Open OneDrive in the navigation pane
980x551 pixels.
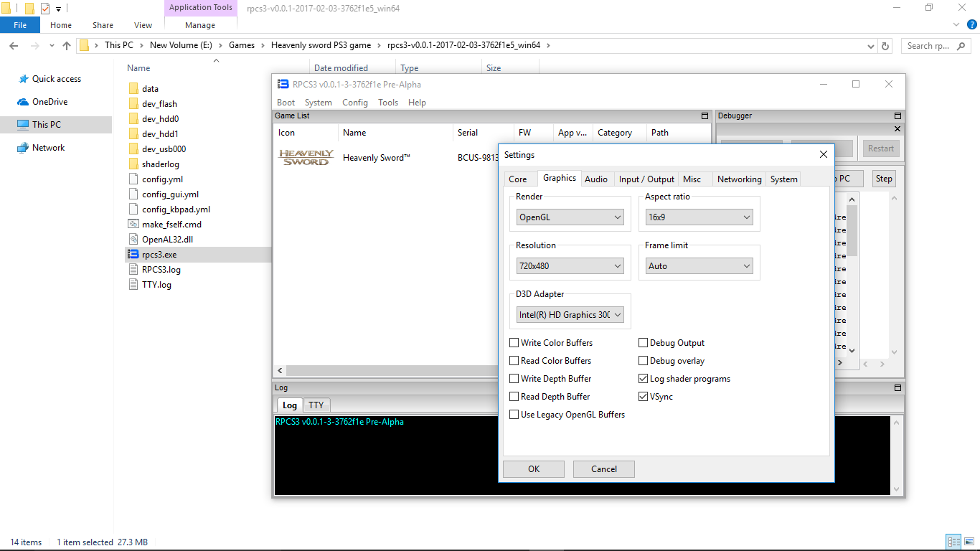[x=49, y=102]
